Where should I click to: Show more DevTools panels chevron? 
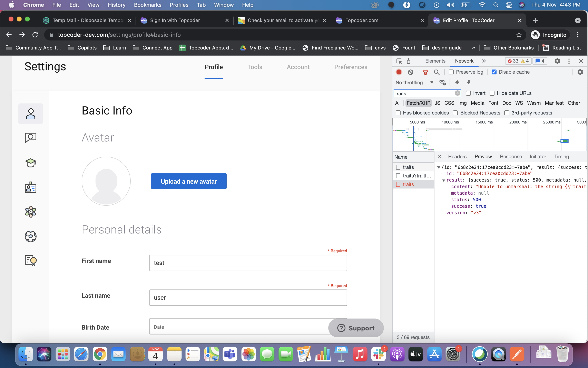pyautogui.click(x=484, y=61)
